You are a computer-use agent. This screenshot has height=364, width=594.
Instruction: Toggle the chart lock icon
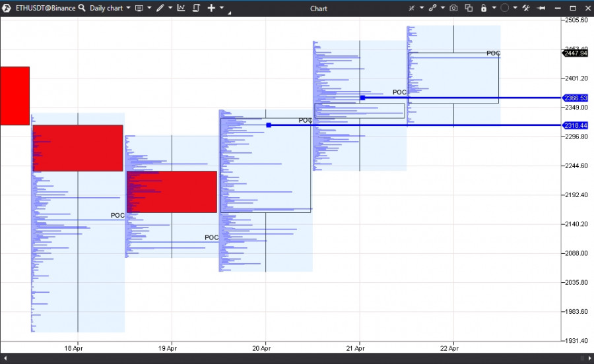pos(484,8)
